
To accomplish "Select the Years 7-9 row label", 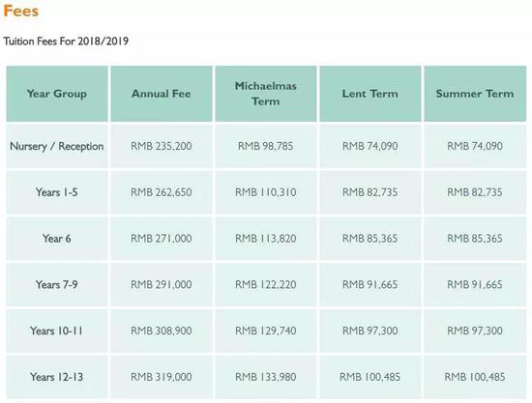I will pyautogui.click(x=57, y=284).
